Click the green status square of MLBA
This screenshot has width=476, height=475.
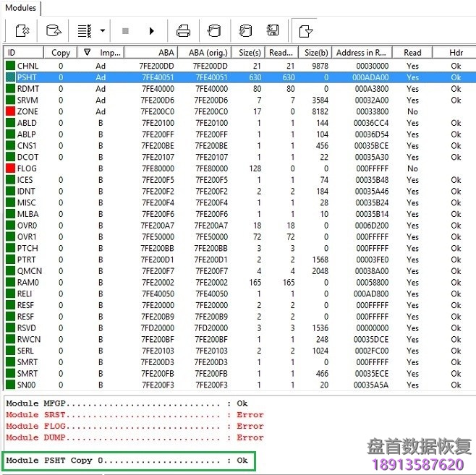coord(10,214)
